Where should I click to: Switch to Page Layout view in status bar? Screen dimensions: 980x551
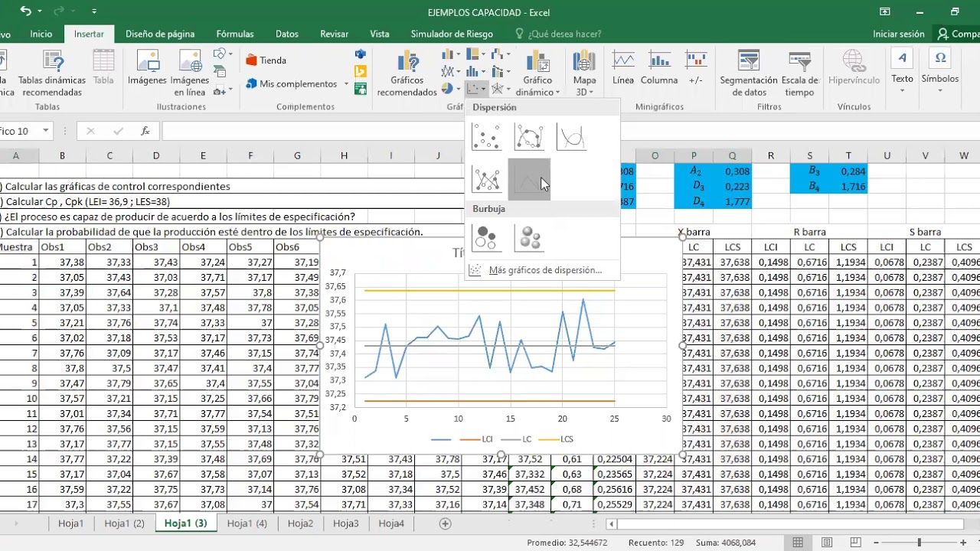coord(828,543)
